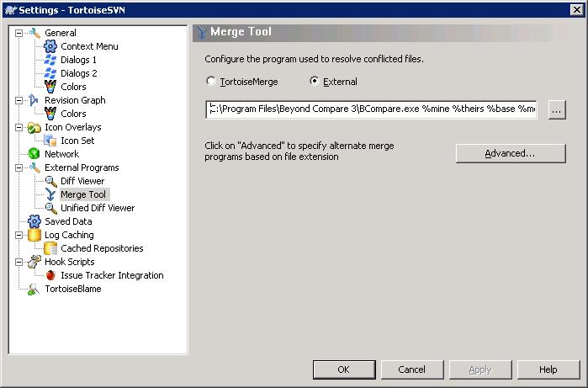
Task: Open the TortoiseBlame icon
Action: point(34,289)
